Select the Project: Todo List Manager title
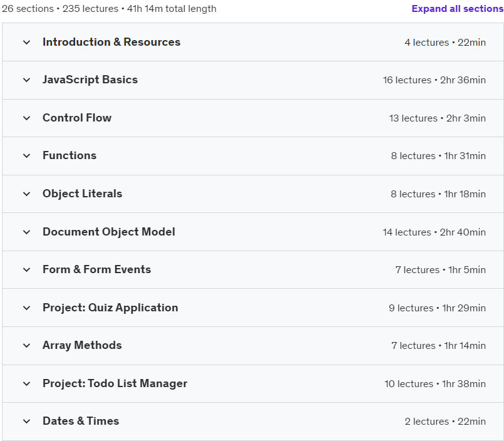Viewport: 504px width, 441px height. click(115, 383)
